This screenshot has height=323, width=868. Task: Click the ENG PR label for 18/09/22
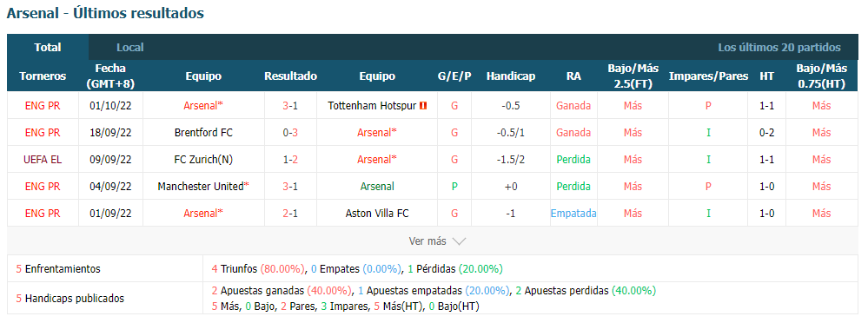point(43,133)
